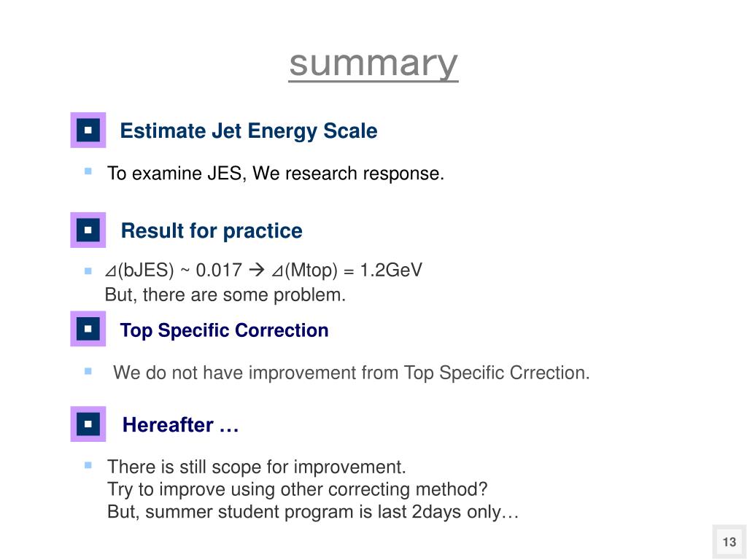The width and height of the screenshot is (747, 560).
Task: Select the underlined 'summary' title
Action: point(373,64)
